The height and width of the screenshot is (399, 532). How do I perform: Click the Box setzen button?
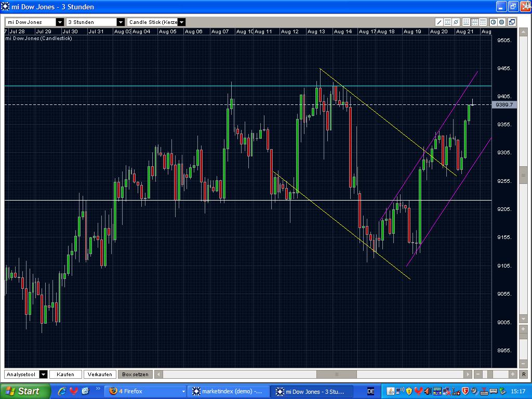(135, 374)
